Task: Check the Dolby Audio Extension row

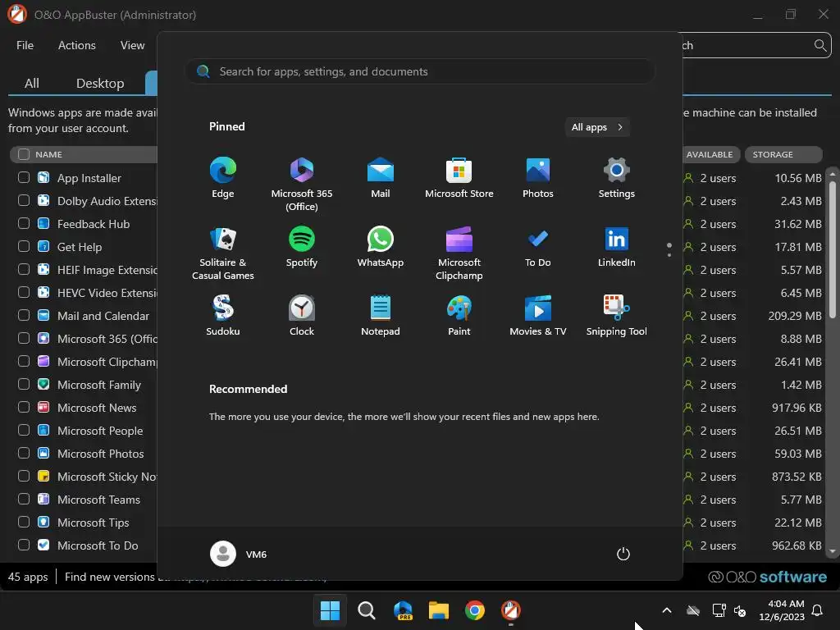Action: click(24, 200)
